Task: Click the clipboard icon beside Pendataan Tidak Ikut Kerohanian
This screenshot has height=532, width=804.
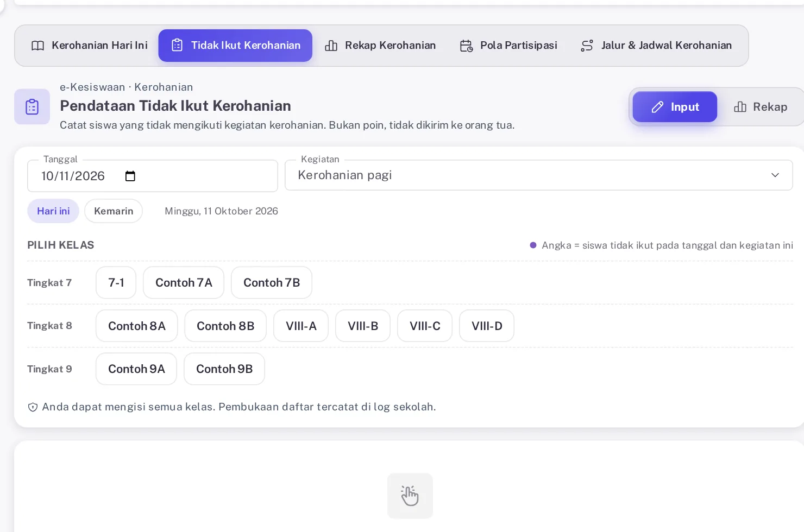Action: (32, 106)
